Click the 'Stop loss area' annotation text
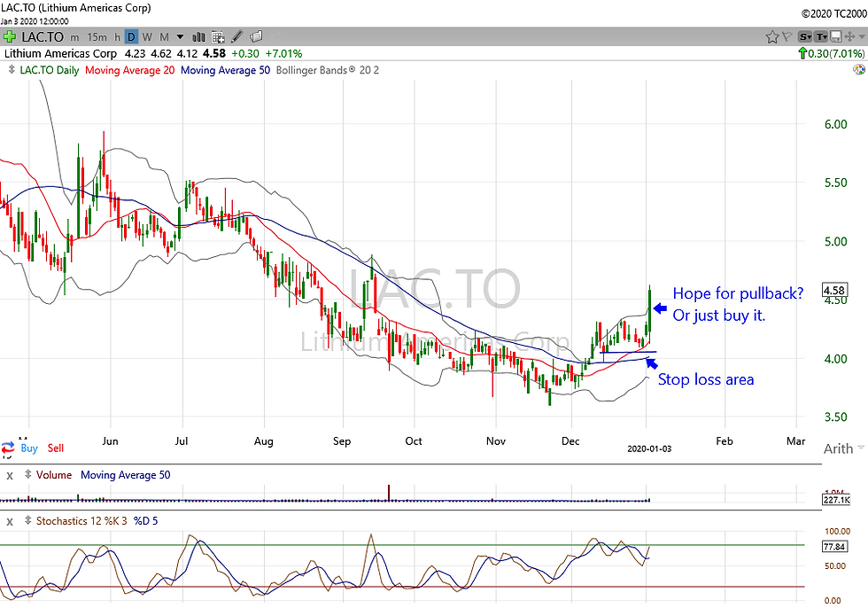This screenshot has height=608, width=868. [x=706, y=379]
